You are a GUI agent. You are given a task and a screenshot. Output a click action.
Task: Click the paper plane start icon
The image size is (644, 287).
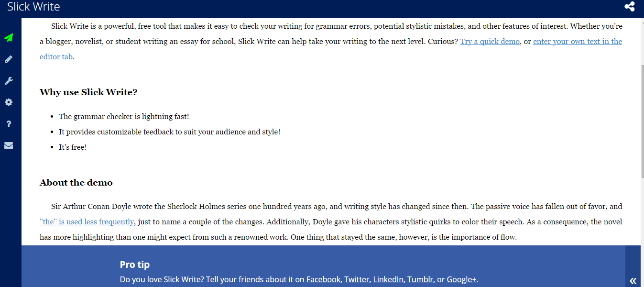pos(9,37)
